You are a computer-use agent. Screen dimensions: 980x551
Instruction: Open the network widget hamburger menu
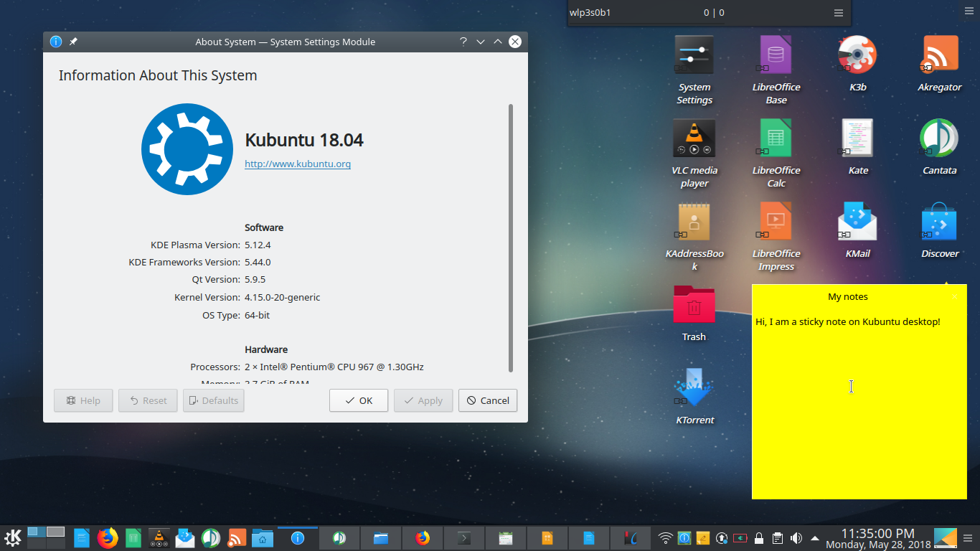point(838,12)
